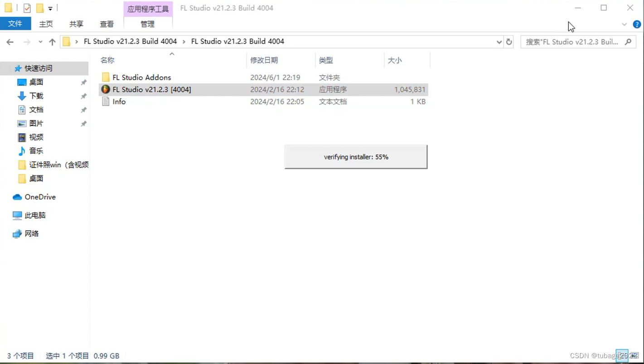Click the 下载 blue arrow icon
644x364 pixels.
(22, 96)
